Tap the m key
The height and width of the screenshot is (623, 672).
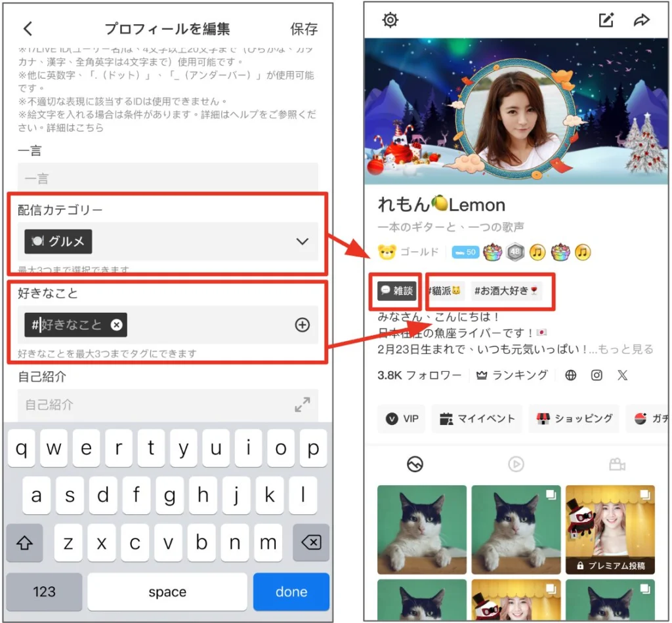point(268,542)
